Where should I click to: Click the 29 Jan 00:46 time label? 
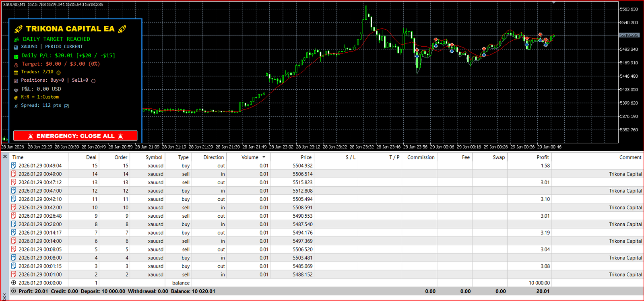point(549,147)
